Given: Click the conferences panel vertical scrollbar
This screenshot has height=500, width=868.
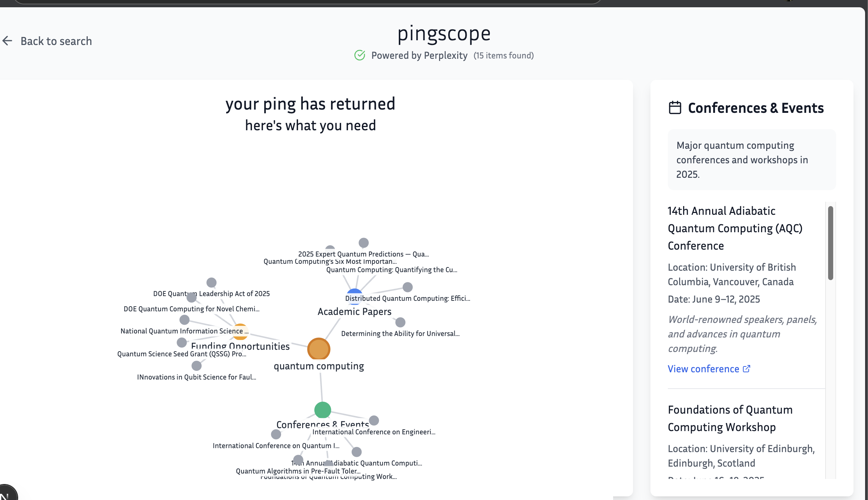Looking at the screenshot, I should [830, 243].
